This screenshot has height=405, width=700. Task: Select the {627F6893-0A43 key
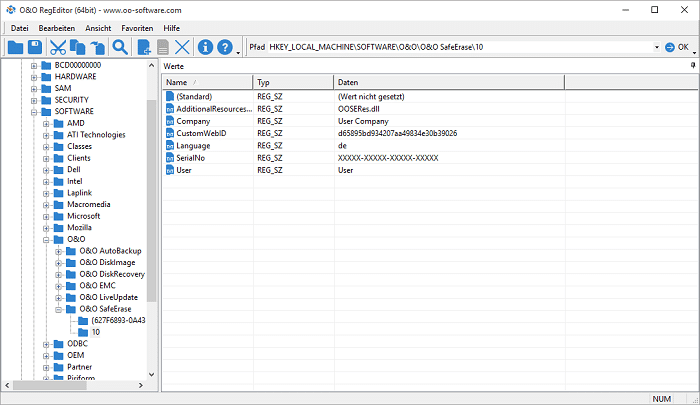click(x=118, y=320)
